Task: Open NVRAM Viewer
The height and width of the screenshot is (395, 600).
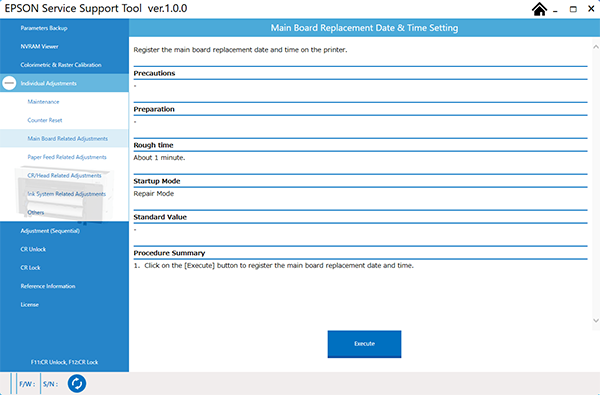Action: coord(64,46)
